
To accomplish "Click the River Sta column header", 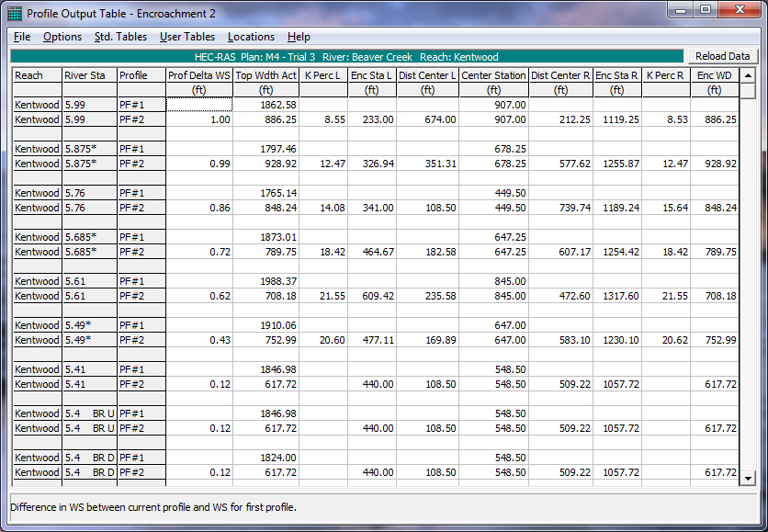I will click(x=89, y=75).
